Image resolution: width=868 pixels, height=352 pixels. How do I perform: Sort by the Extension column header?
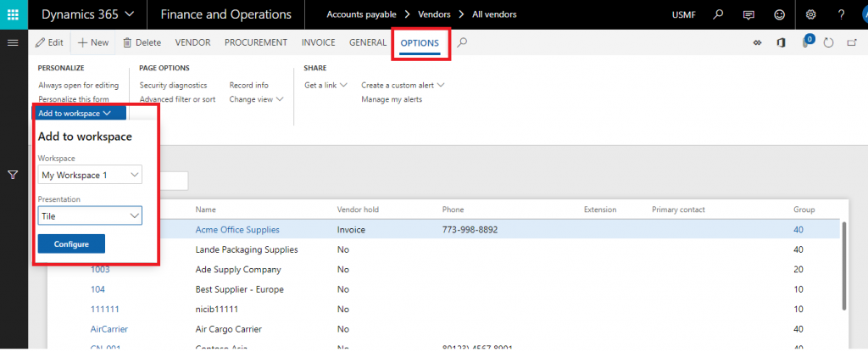pos(600,210)
